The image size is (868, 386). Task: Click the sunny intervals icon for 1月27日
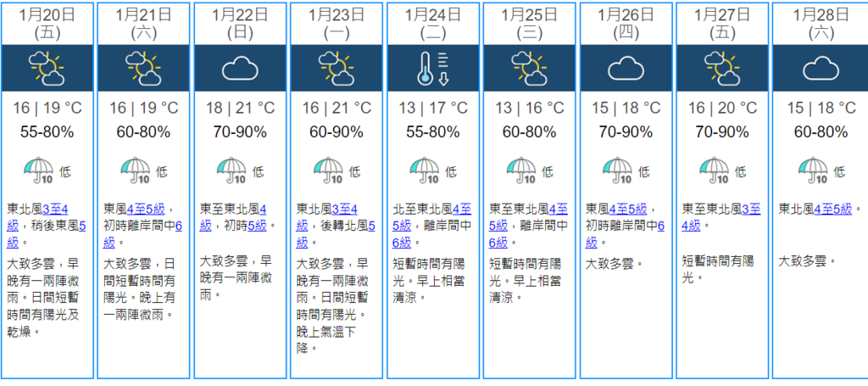723,68
